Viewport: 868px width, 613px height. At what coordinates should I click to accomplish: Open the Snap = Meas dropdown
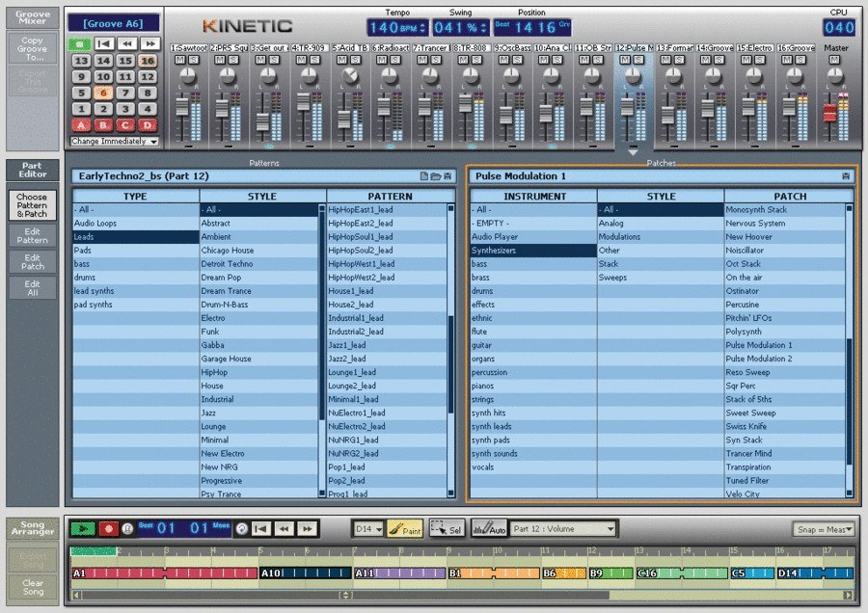(x=823, y=529)
